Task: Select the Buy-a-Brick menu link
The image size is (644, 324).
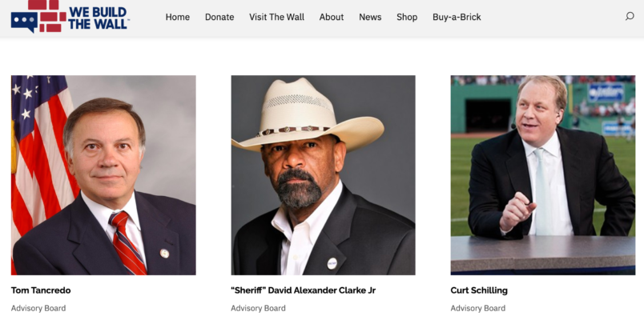Action: pyautogui.click(x=457, y=18)
